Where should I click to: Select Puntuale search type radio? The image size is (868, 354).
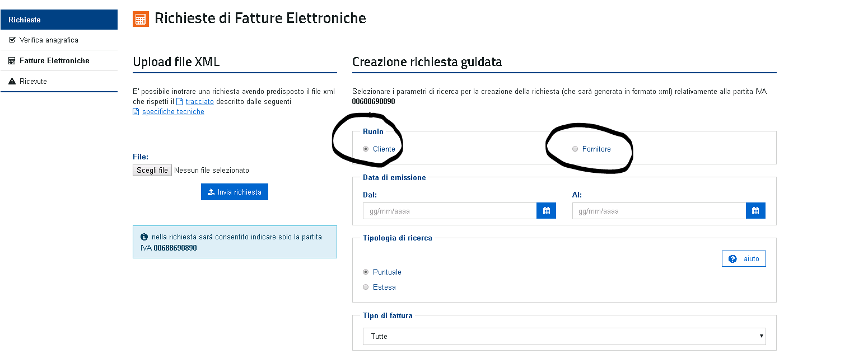point(366,272)
